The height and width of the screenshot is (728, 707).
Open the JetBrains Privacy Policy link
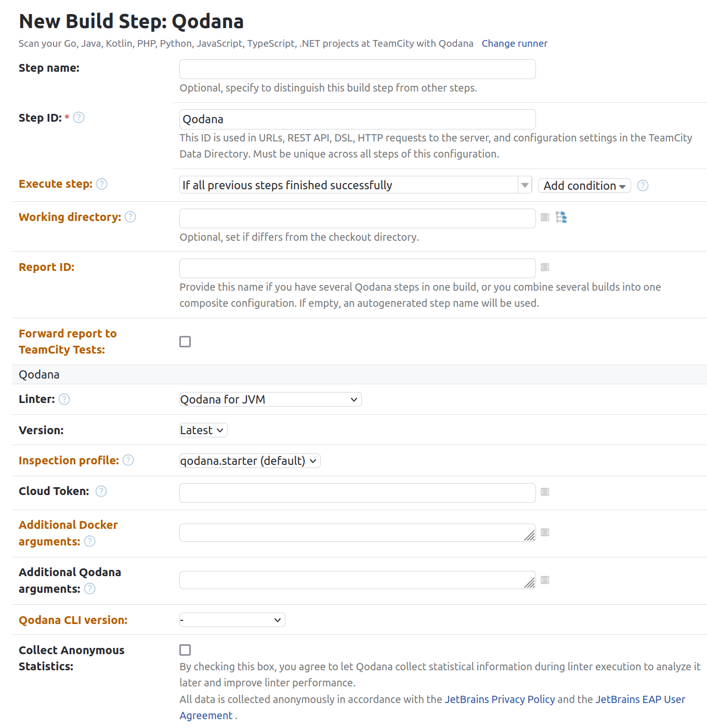[x=500, y=699]
